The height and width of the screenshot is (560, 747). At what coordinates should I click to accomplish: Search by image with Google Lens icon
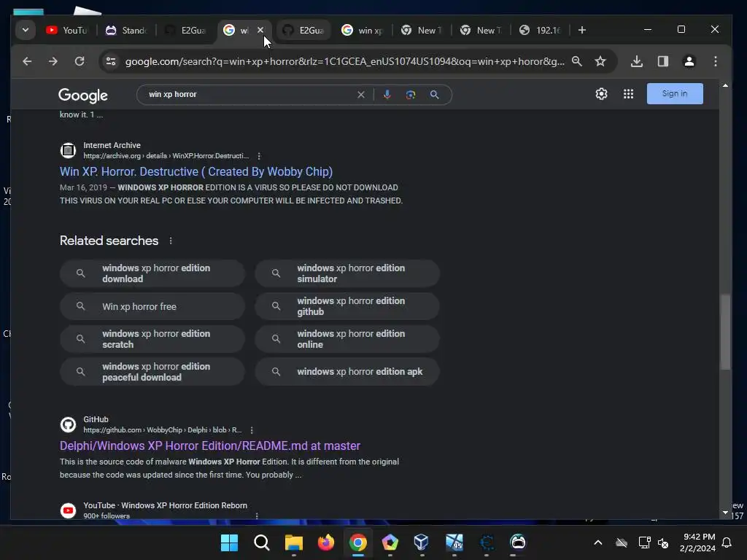click(x=411, y=95)
